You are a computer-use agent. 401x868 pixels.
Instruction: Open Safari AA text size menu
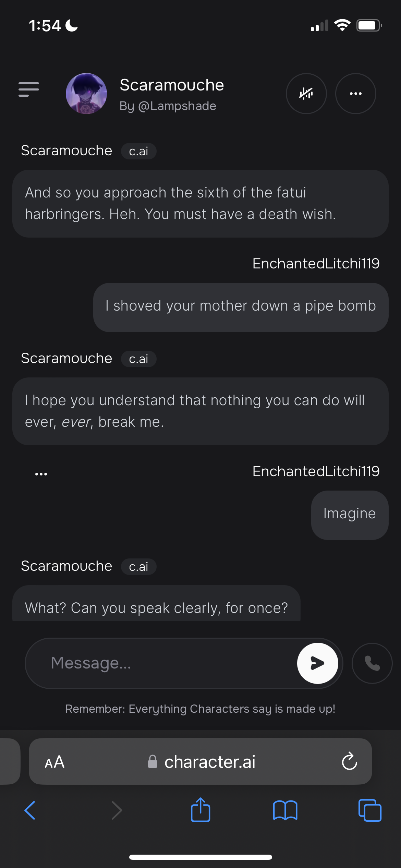tap(54, 762)
